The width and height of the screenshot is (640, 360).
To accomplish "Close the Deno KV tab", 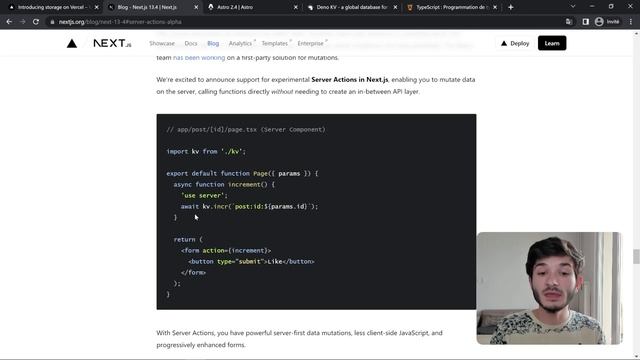I will pyautogui.click(x=395, y=7).
